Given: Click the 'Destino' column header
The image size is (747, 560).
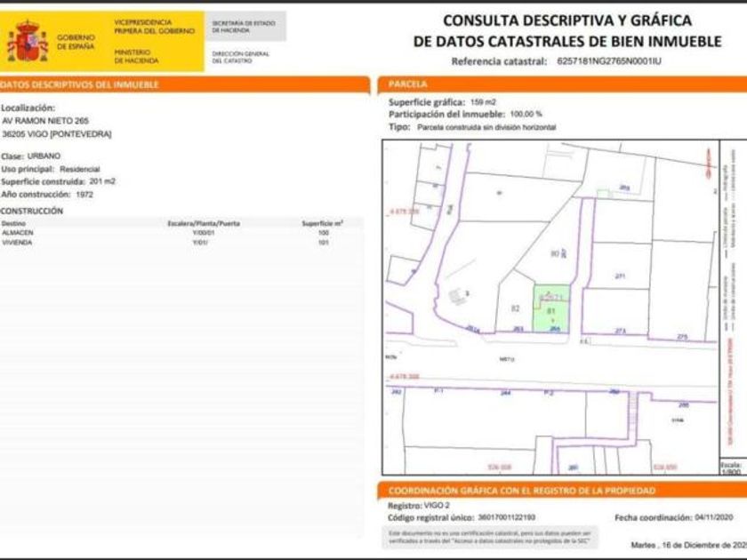Looking at the screenshot, I should pos(14,223).
